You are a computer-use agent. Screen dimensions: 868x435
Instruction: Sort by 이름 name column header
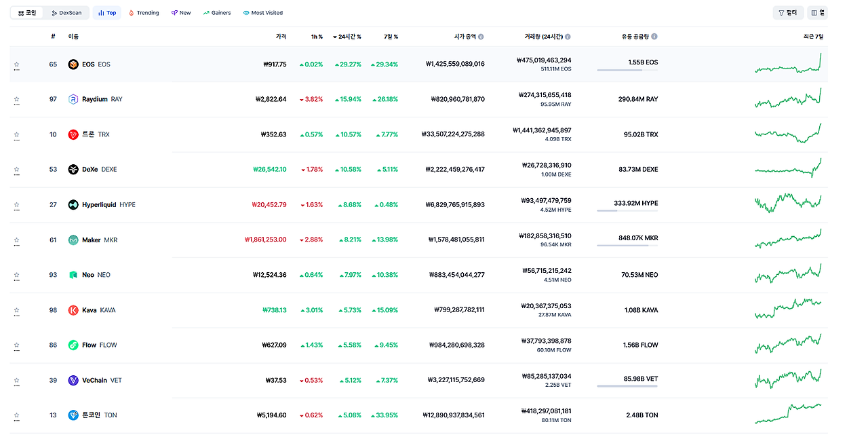click(x=73, y=37)
